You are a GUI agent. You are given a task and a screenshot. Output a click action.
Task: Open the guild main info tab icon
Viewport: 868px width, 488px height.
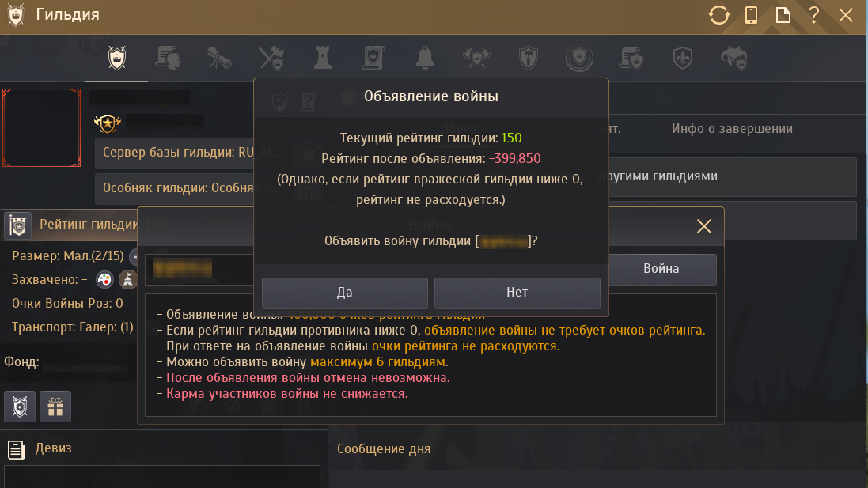pyautogui.click(x=117, y=58)
